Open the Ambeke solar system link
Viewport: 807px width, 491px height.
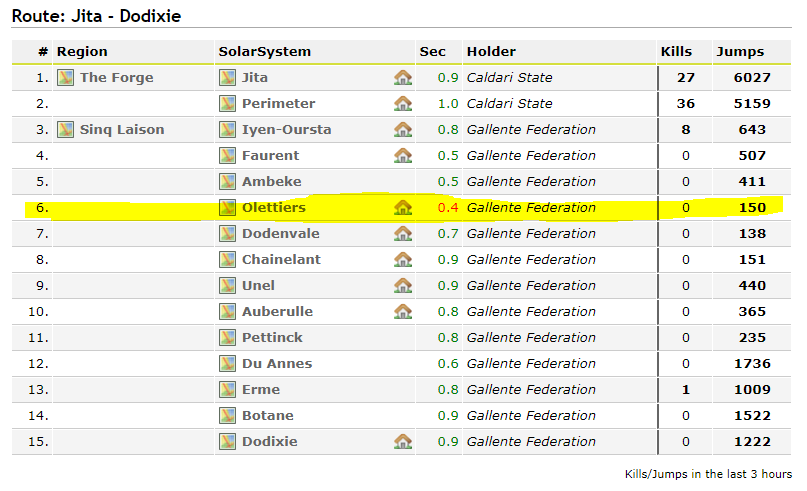coord(272,182)
